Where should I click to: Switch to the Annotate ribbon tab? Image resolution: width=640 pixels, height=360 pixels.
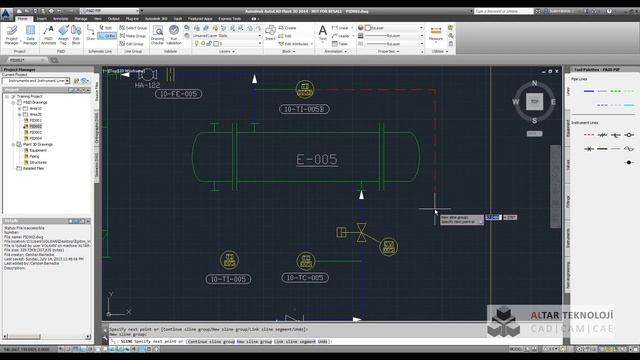(x=60, y=19)
